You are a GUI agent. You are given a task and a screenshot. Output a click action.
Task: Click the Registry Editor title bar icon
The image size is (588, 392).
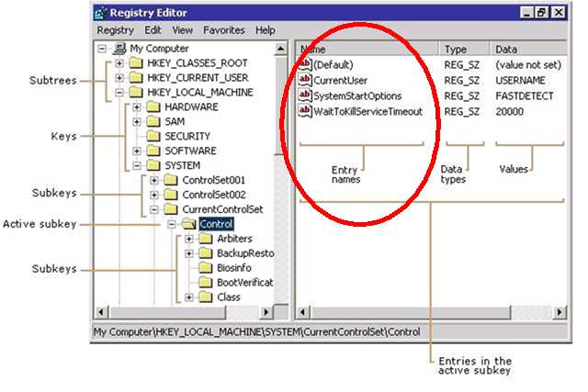[100, 13]
